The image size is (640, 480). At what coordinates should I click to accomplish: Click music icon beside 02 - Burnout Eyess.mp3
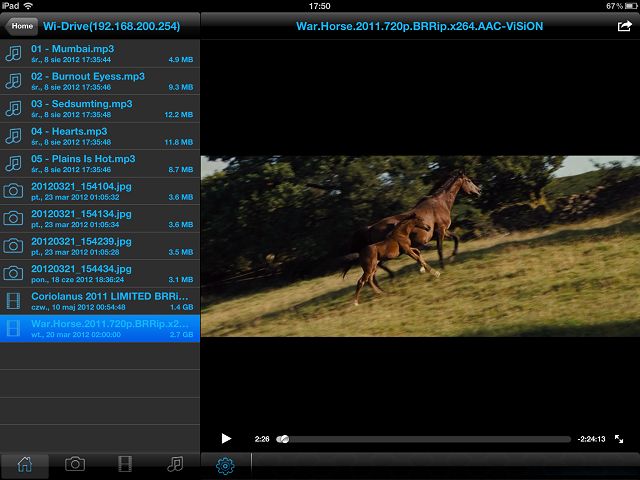pos(13,81)
